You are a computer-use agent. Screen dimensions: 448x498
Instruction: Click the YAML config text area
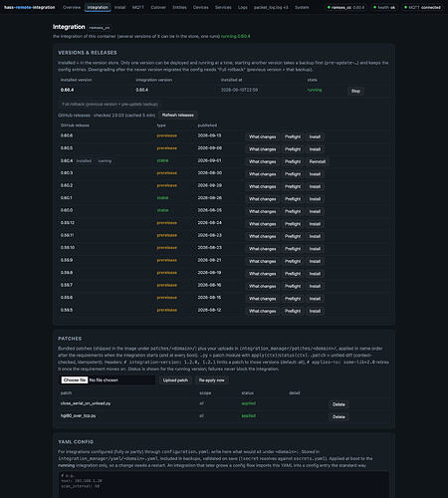[223, 485]
